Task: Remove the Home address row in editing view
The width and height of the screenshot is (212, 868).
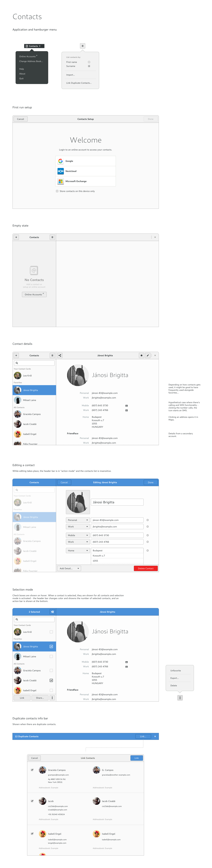Action: (x=147, y=551)
